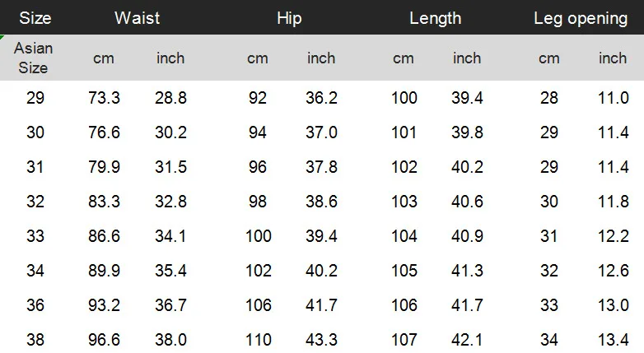Select the Waist header cell
The height and width of the screenshot is (353, 644).
pyautogui.click(x=138, y=18)
